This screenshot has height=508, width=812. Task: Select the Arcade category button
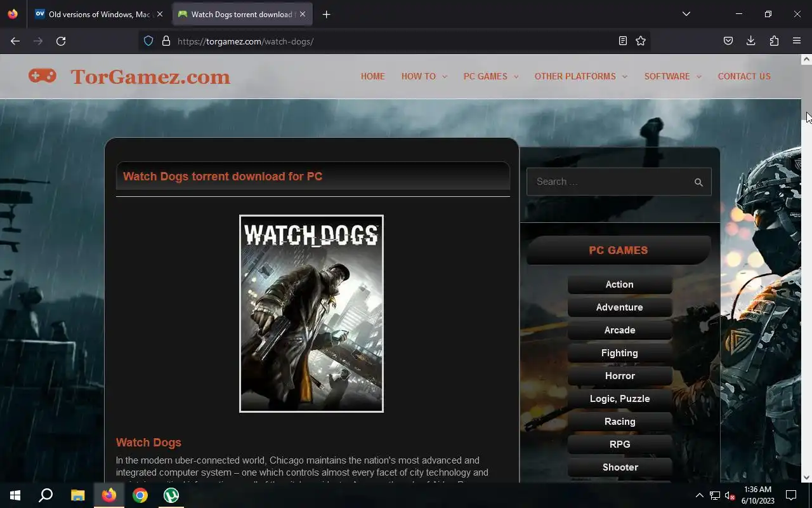click(x=620, y=330)
